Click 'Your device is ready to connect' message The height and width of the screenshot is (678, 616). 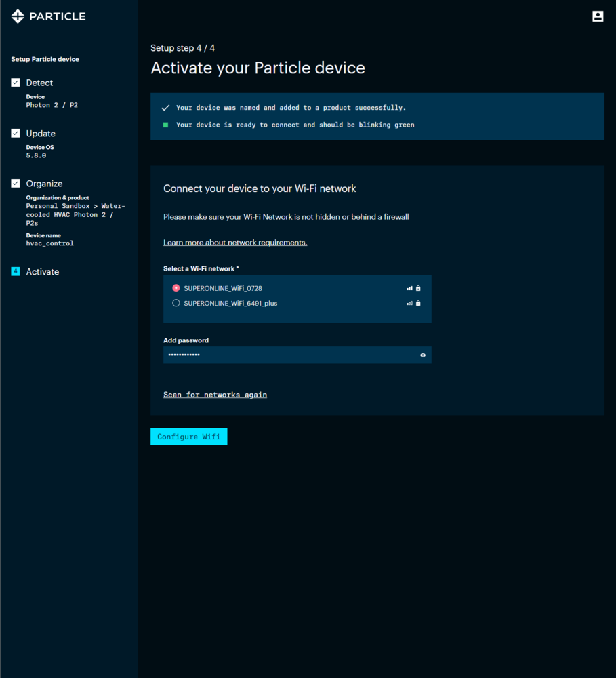[x=295, y=125]
